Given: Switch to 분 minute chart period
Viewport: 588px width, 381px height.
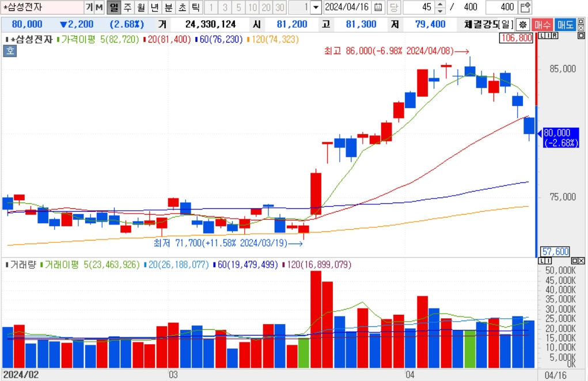Looking at the screenshot, I should pos(168,7).
